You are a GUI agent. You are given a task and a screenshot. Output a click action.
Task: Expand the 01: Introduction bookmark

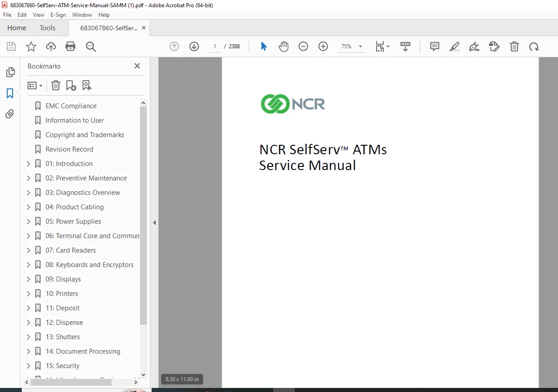[28, 164]
